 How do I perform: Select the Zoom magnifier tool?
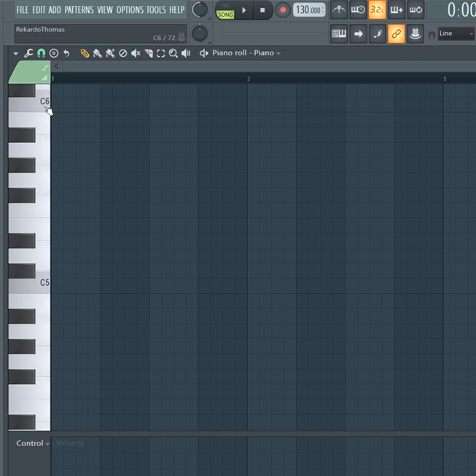pyautogui.click(x=173, y=53)
